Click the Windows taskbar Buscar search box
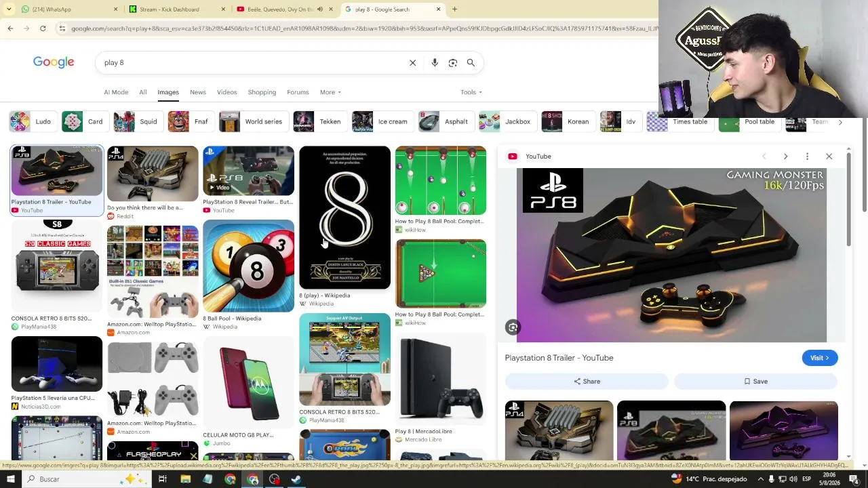 (85, 479)
